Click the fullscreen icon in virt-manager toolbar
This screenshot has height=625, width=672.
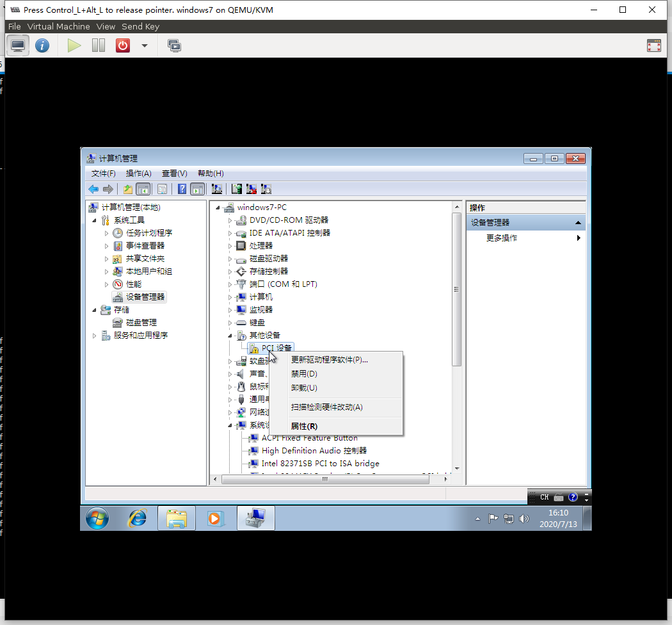[654, 45]
